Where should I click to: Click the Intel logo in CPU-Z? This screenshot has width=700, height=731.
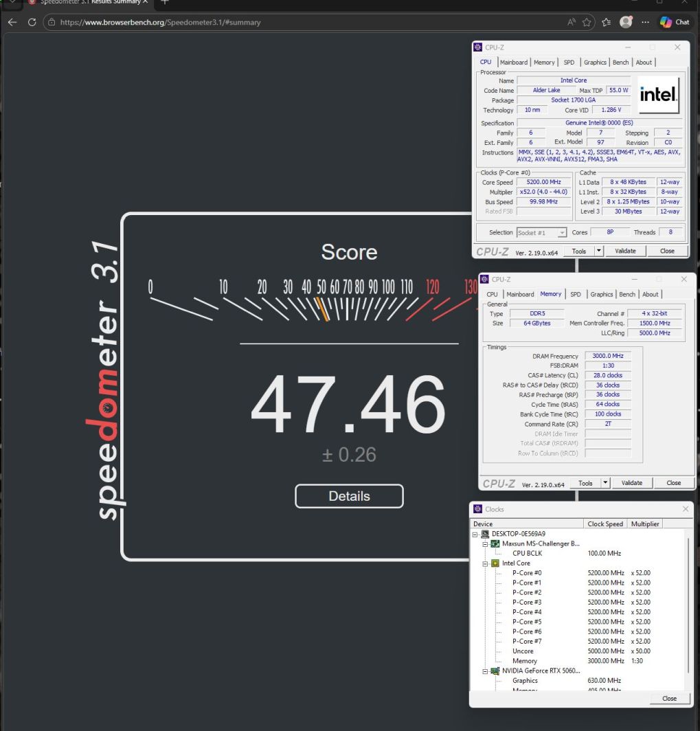point(658,95)
